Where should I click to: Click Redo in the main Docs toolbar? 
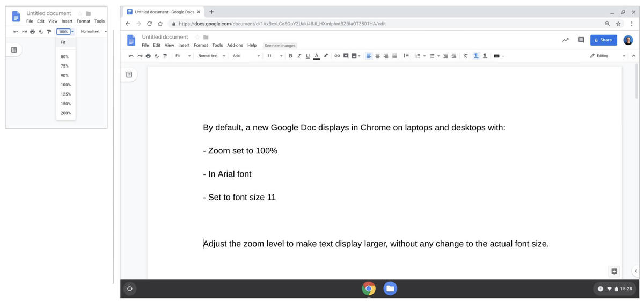tap(140, 56)
